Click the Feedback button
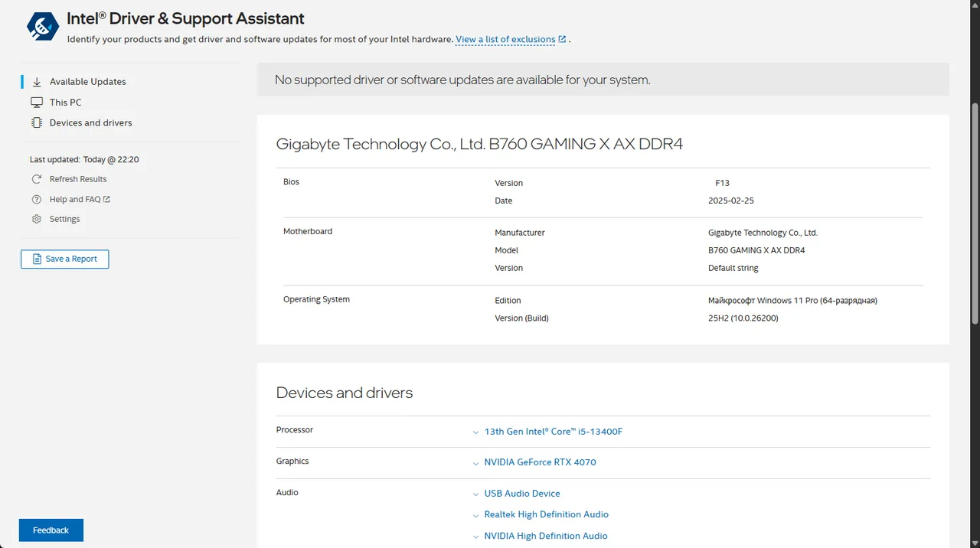The width and height of the screenshot is (980, 548). (51, 530)
